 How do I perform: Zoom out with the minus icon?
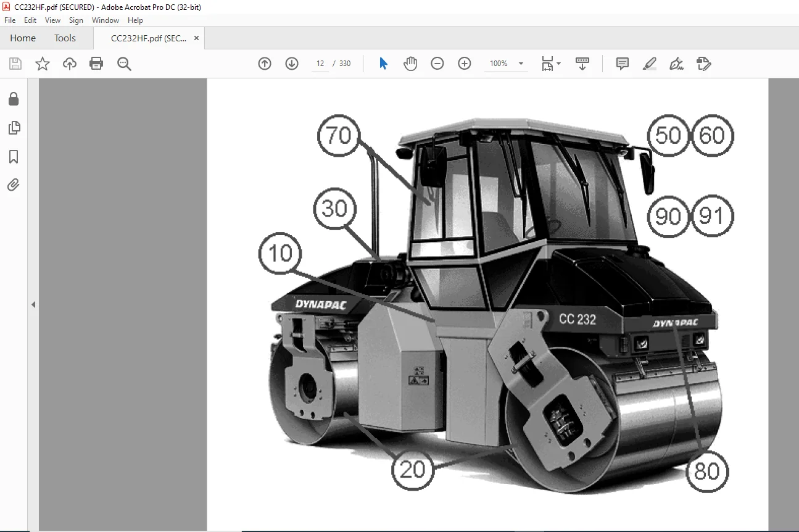[x=437, y=64]
